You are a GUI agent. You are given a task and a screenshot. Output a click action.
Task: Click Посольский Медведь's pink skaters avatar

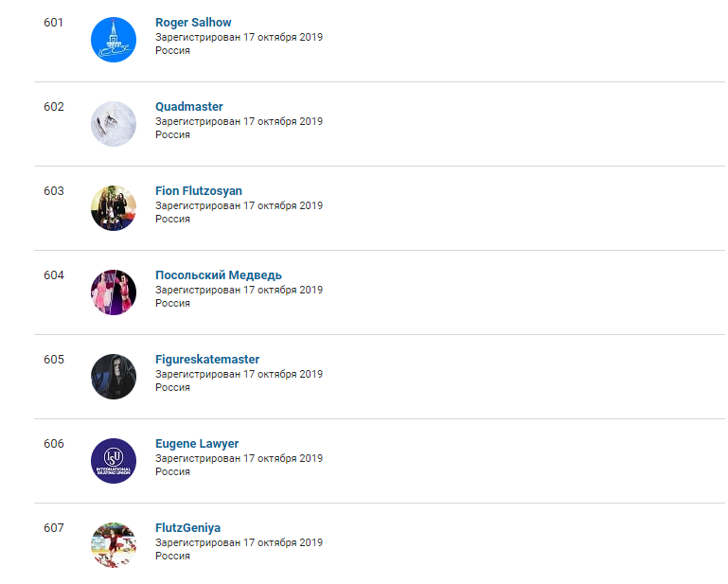pyautogui.click(x=114, y=292)
